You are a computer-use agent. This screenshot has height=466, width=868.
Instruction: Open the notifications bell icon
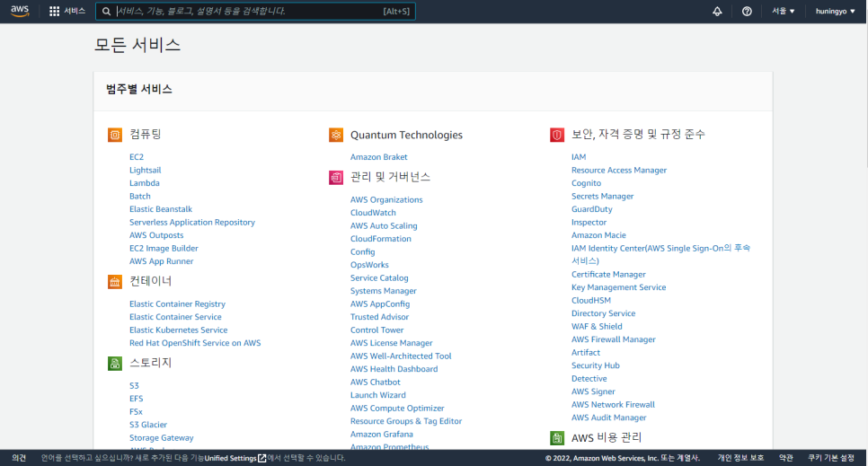click(x=717, y=11)
